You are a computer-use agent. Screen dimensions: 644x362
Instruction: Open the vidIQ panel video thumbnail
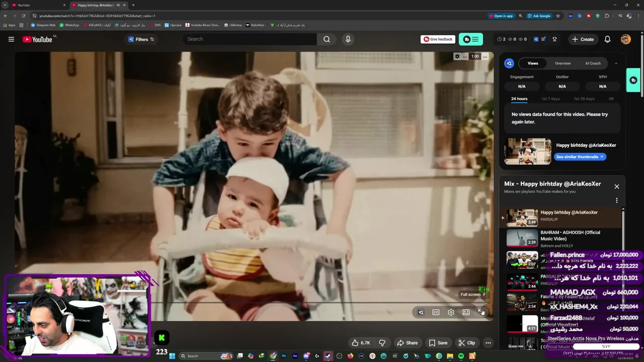528,151
